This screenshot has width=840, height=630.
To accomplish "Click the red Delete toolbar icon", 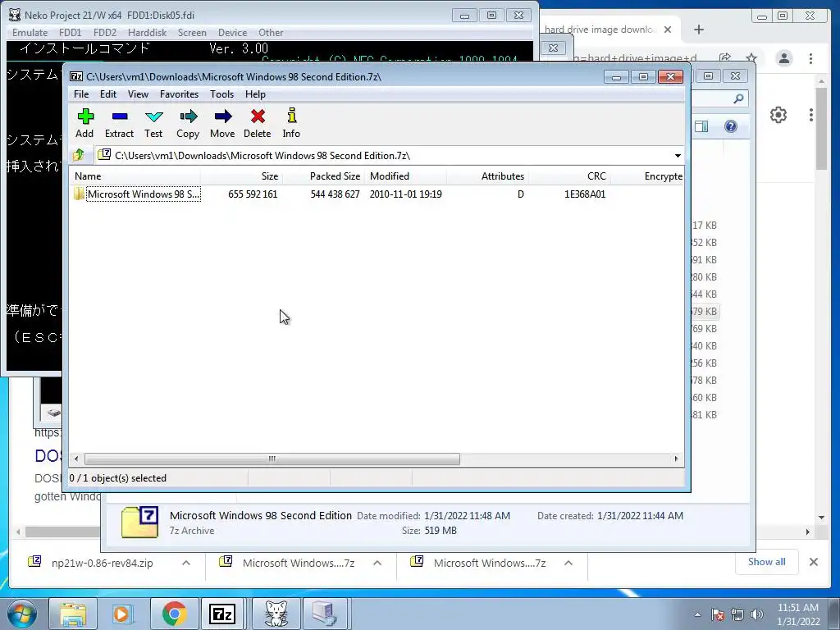I will pos(257,123).
